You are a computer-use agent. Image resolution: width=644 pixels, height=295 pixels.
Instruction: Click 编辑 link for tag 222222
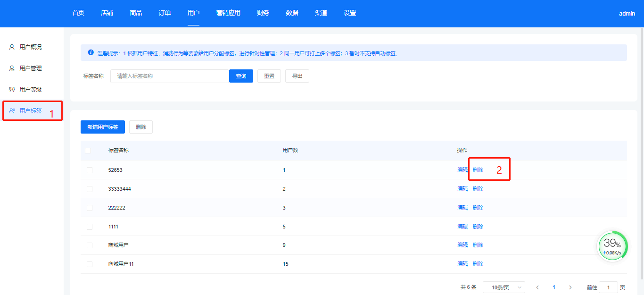(462, 208)
